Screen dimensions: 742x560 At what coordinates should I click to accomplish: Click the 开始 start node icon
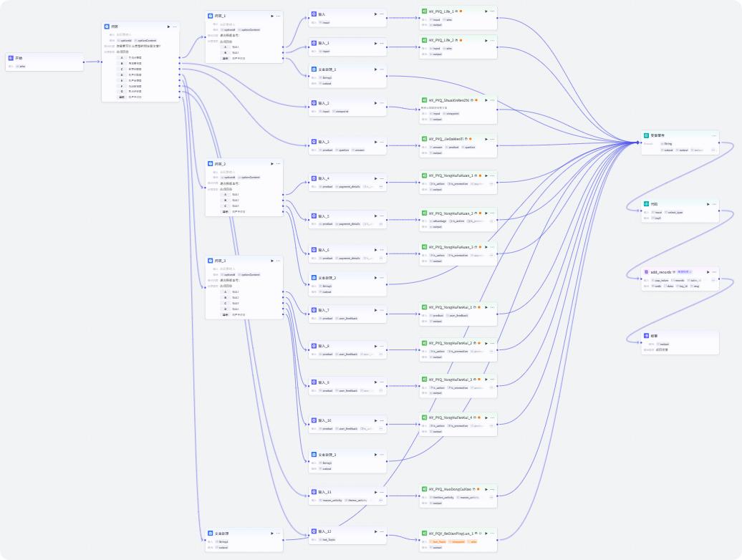[x=11, y=58]
